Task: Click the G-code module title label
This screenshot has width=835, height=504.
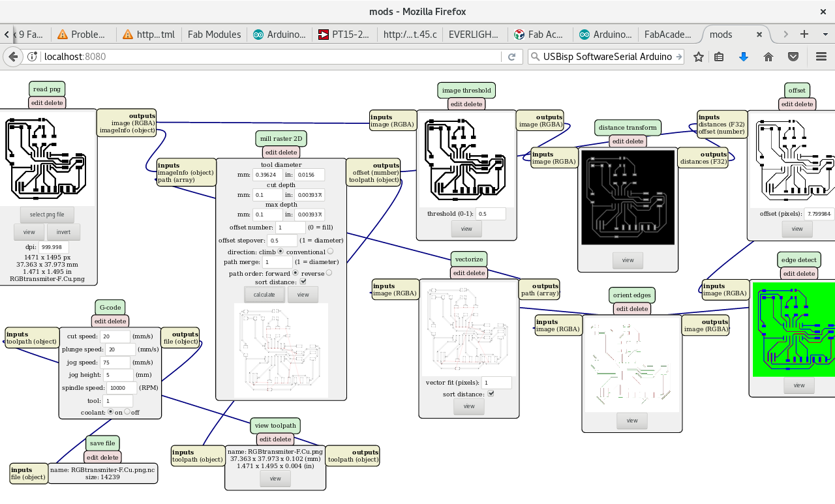Action: coord(110,307)
